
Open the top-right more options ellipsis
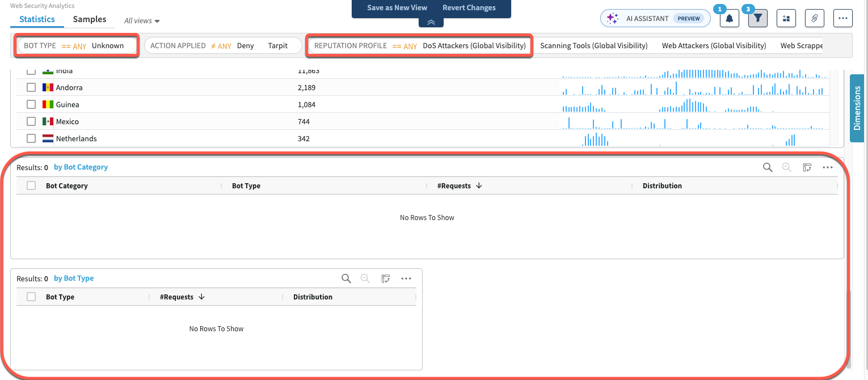(x=842, y=18)
